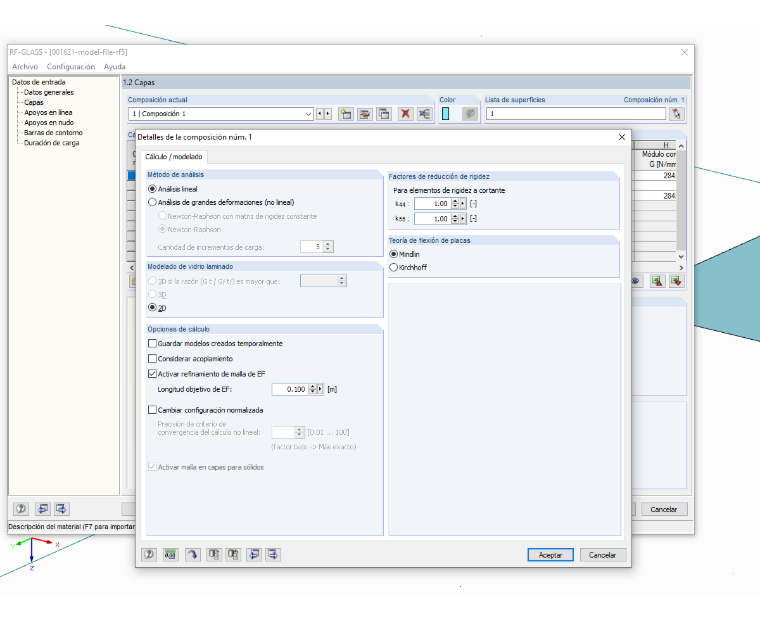
Task: Click left-arrow icon at RF-GLASS window bottom
Action: click(43, 509)
